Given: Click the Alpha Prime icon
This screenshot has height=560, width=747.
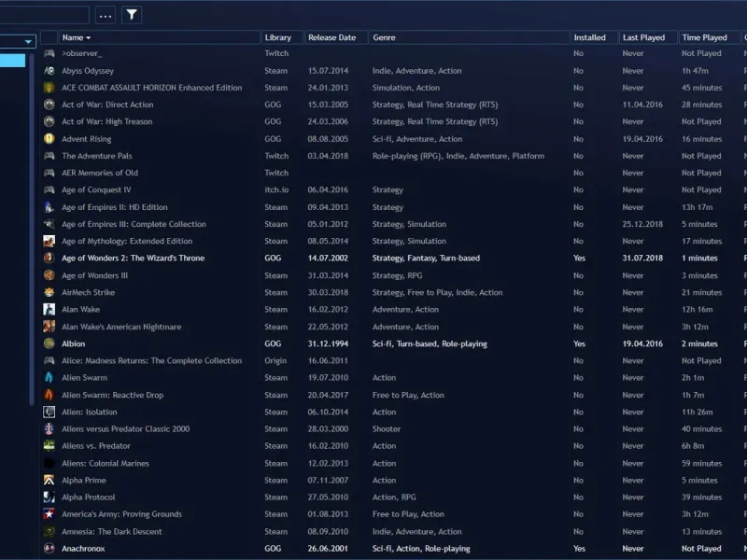Looking at the screenshot, I should tap(49, 480).
